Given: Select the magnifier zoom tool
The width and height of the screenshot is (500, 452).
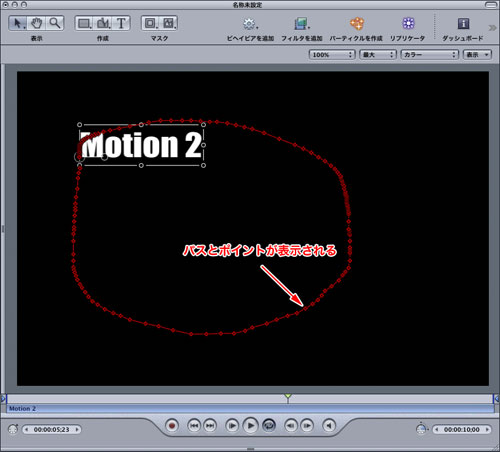Looking at the screenshot, I should [55, 23].
